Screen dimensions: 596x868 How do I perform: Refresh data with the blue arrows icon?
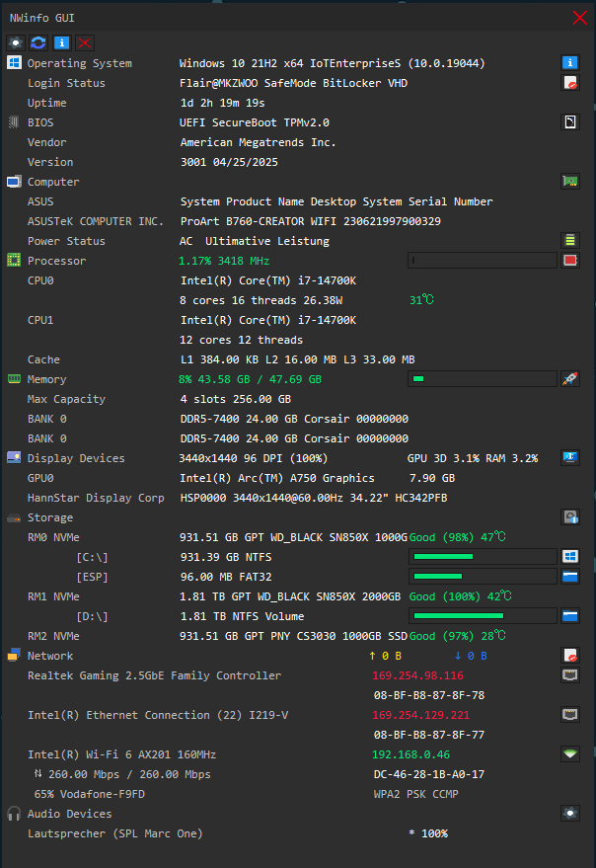click(x=38, y=42)
